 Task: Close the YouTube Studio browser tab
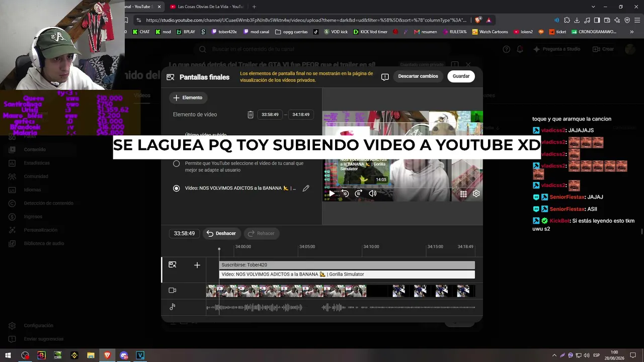159,7
